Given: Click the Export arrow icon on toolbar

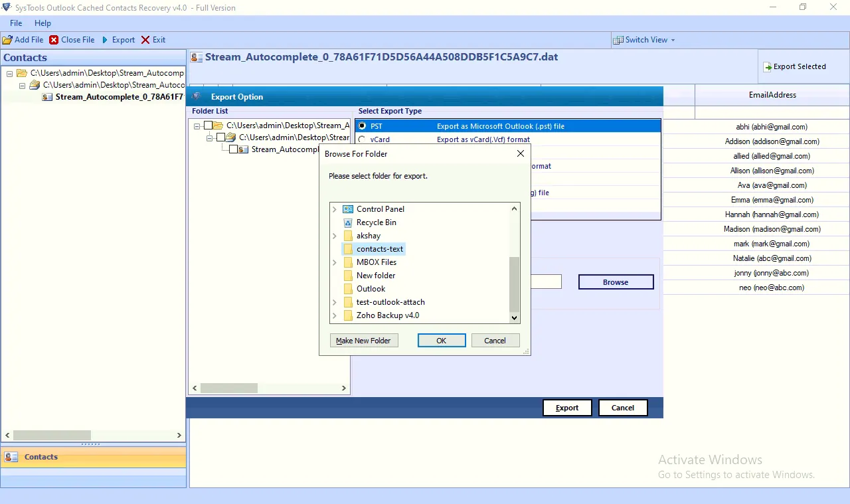Looking at the screenshot, I should 106,39.
